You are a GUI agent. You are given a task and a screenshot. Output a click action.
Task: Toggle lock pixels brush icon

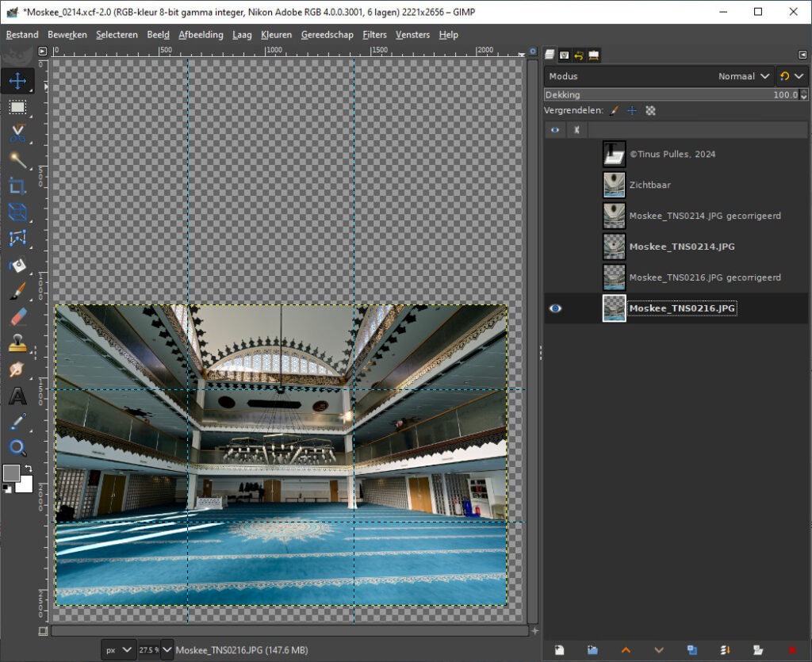[615, 111]
